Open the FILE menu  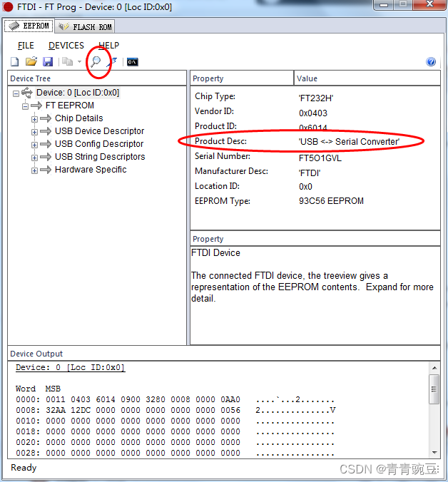tap(26, 46)
